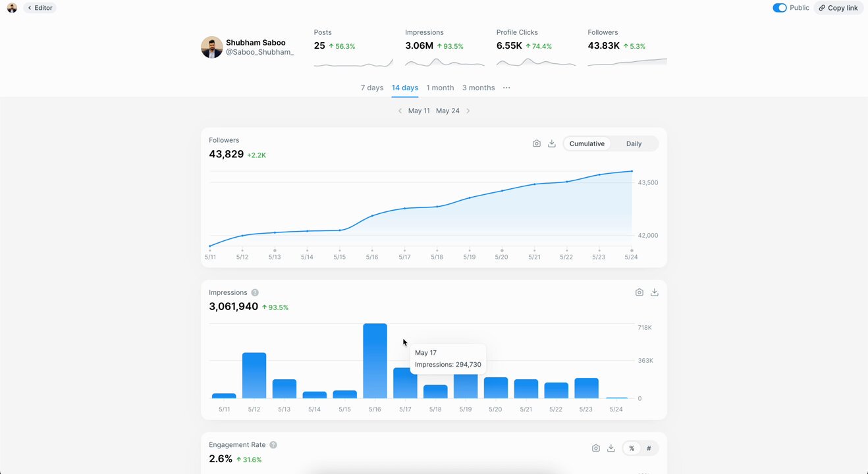This screenshot has width=868, height=474.
Task: Click the 5/24 point on the Followers line
Action: coord(632,171)
